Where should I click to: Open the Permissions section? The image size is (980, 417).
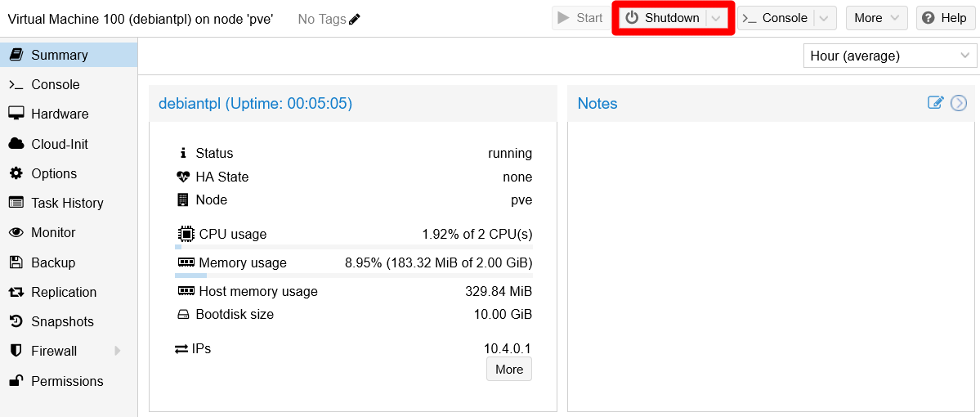coord(67,381)
